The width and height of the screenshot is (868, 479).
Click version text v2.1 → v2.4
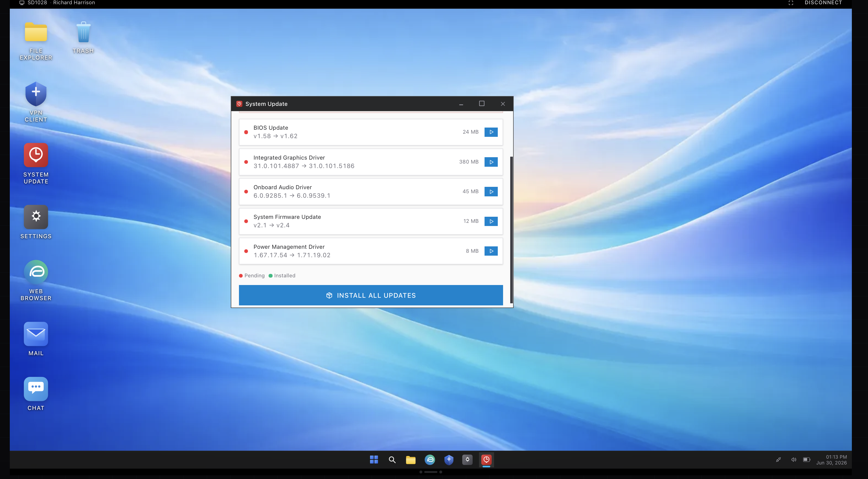[x=272, y=225]
